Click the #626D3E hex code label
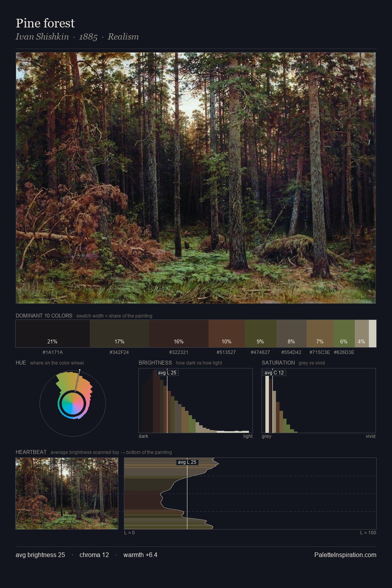This screenshot has height=588, width=392. point(344,352)
